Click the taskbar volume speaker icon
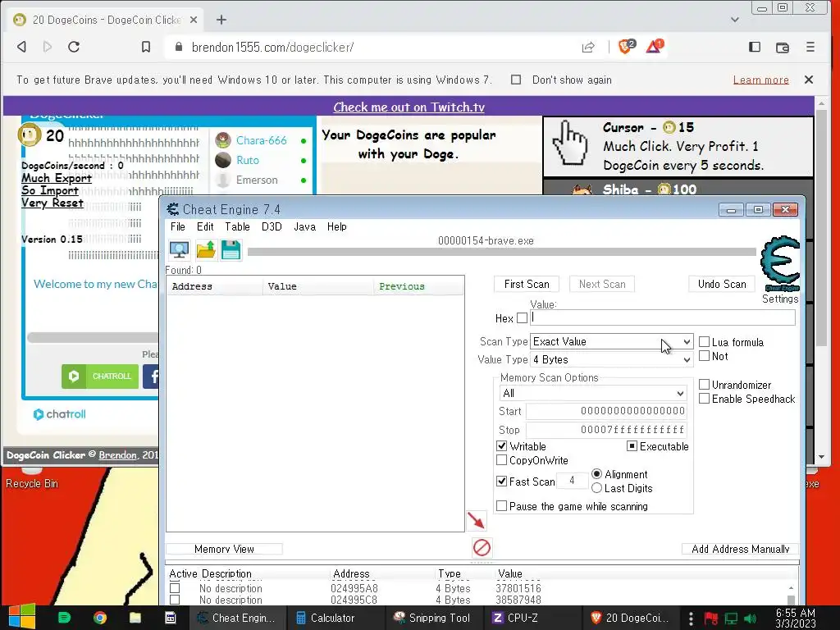 pos(750,619)
